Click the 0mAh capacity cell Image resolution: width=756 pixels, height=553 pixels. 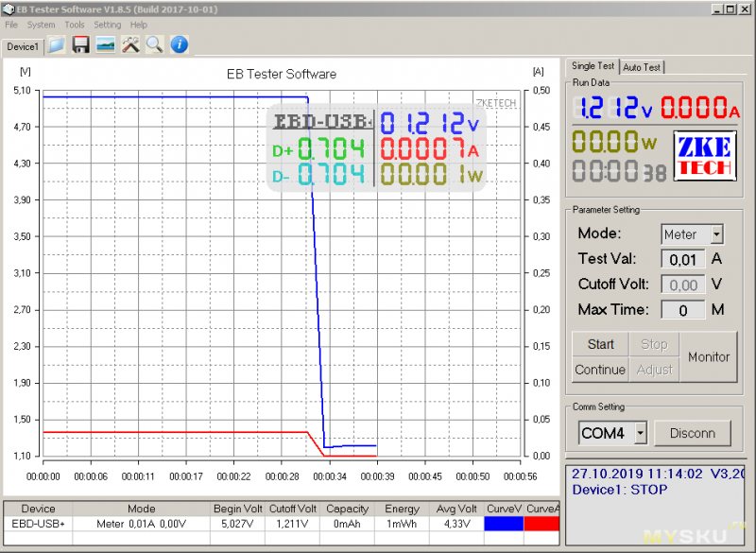[x=347, y=524]
